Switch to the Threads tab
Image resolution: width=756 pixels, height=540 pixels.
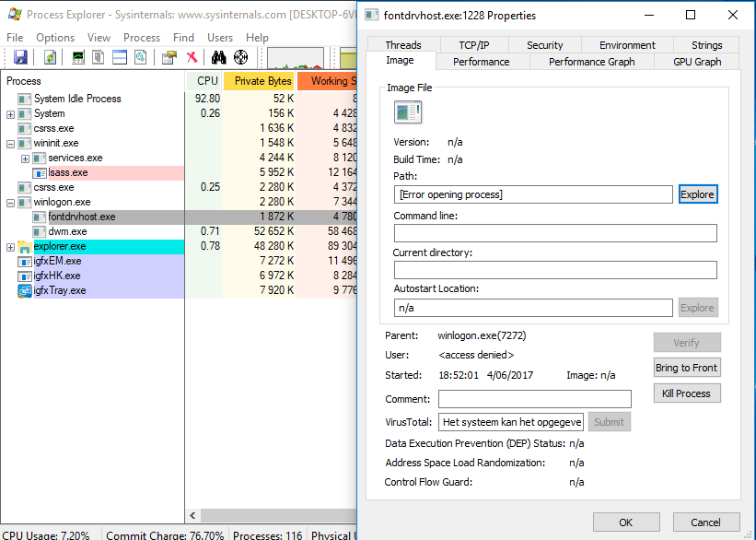point(403,45)
